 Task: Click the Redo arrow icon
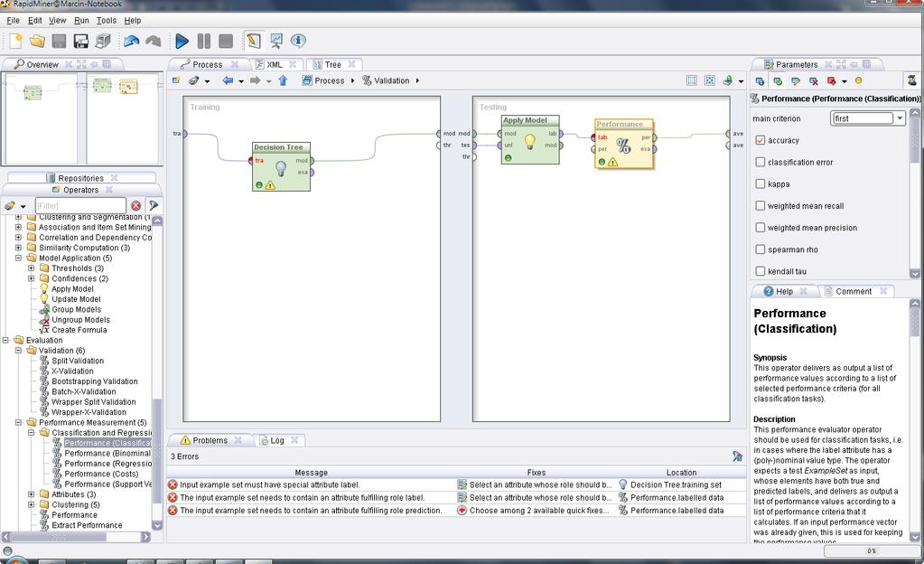[x=154, y=41]
